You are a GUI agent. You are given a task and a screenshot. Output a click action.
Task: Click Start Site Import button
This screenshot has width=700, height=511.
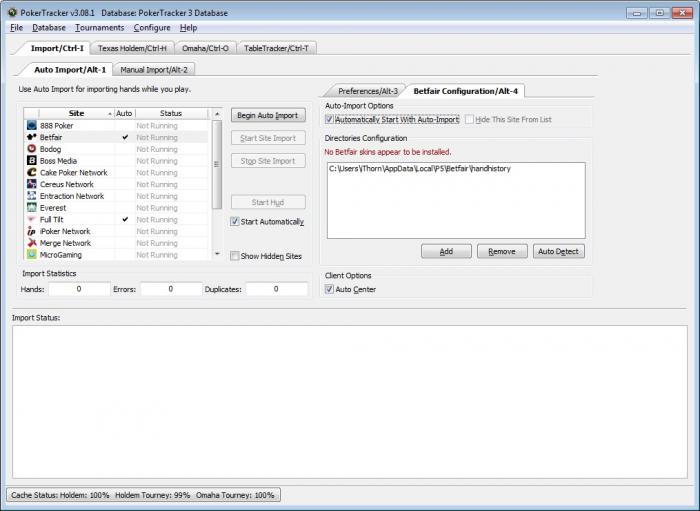click(268, 138)
